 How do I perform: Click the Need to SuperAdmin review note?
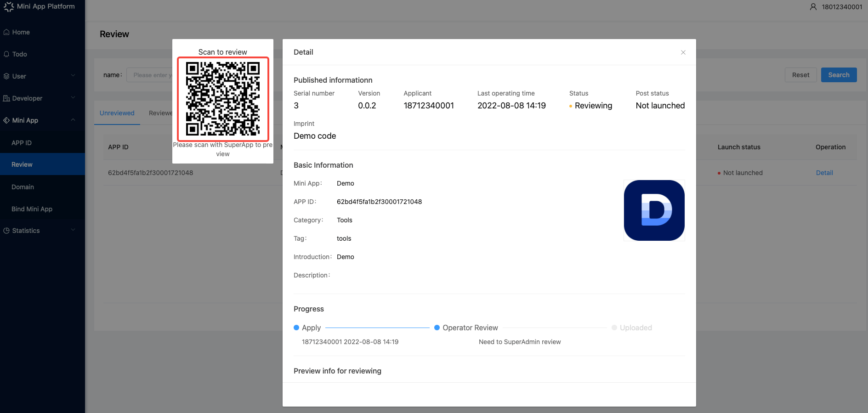(x=520, y=342)
